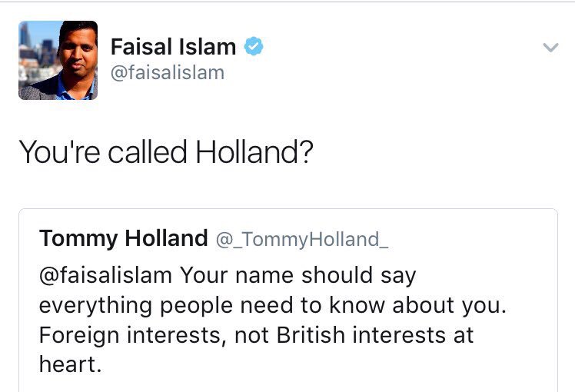Click the Faisal Islam display name
The image size is (575, 392).
(173, 47)
